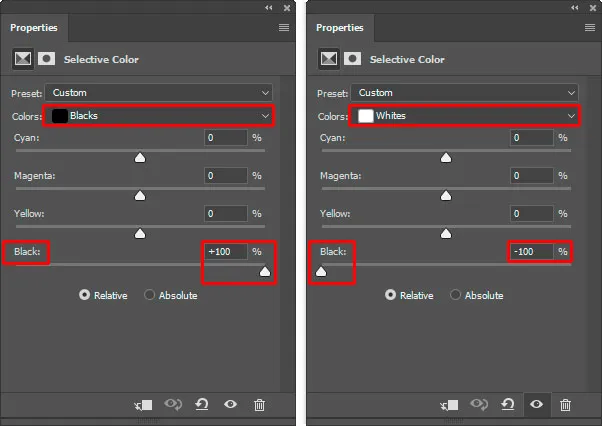Toggle layer visibility eye in the left panel
This screenshot has width=602, height=426.
pos(230,404)
